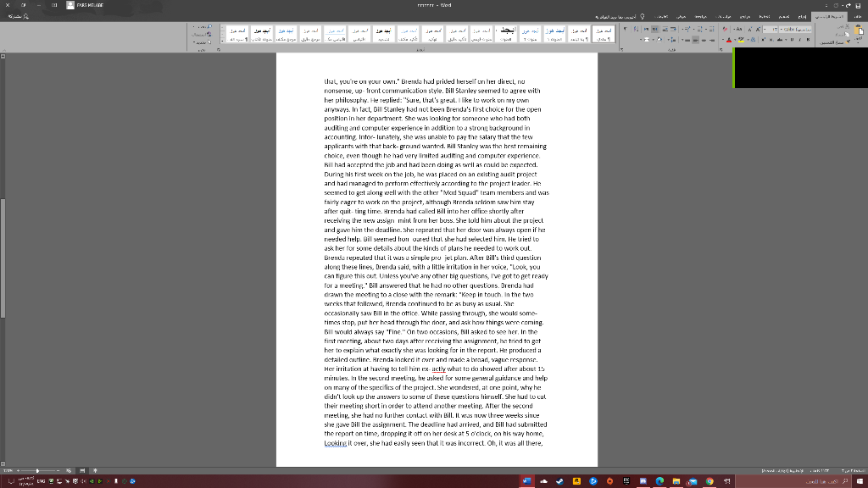This screenshot has width=868, height=488.
Task: Open the Font dialog launcher
Action: pyautogui.click(x=721, y=49)
